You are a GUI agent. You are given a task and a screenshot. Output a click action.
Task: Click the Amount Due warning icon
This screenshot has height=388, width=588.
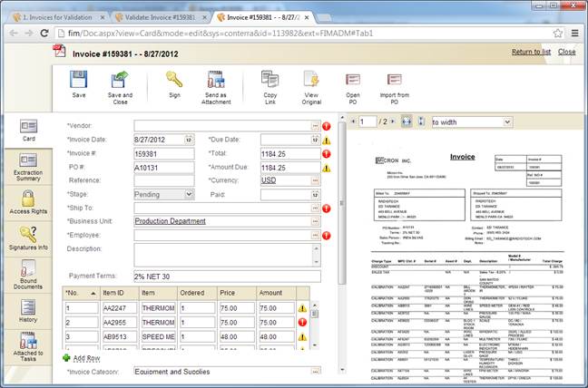[327, 168]
